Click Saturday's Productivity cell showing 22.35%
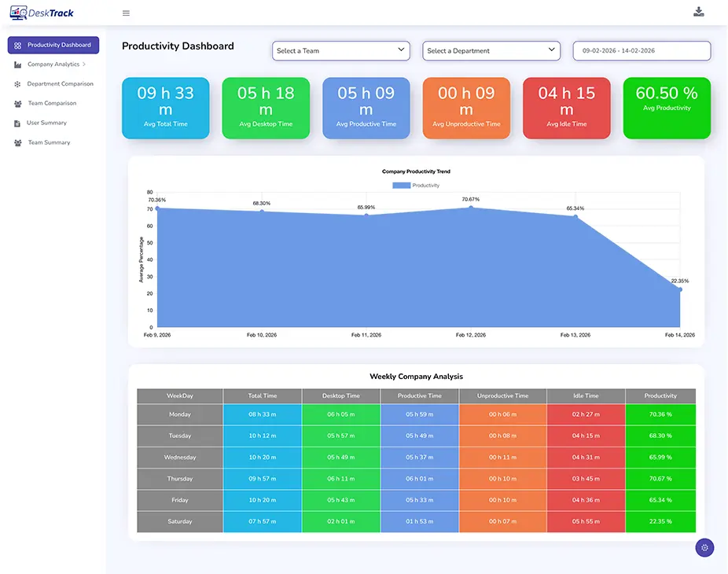This screenshot has width=728, height=574. pyautogui.click(x=660, y=521)
